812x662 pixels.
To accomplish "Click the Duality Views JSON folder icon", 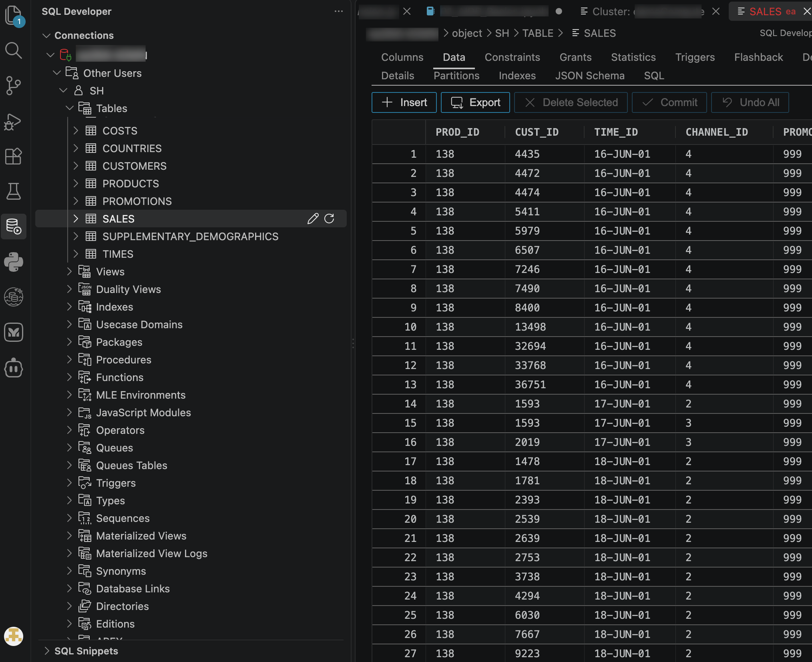I will [84, 289].
